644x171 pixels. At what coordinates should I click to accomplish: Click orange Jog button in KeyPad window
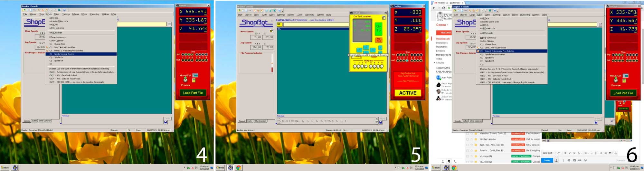379,40
